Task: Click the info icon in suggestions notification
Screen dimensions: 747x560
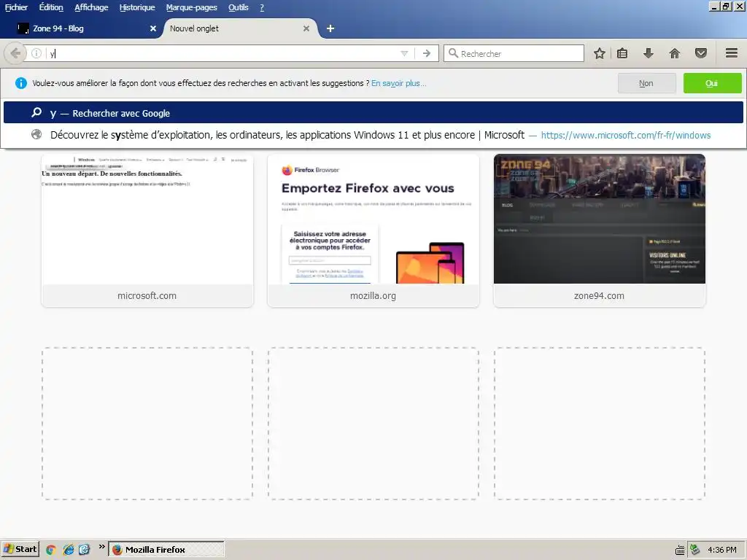Action: [21, 83]
